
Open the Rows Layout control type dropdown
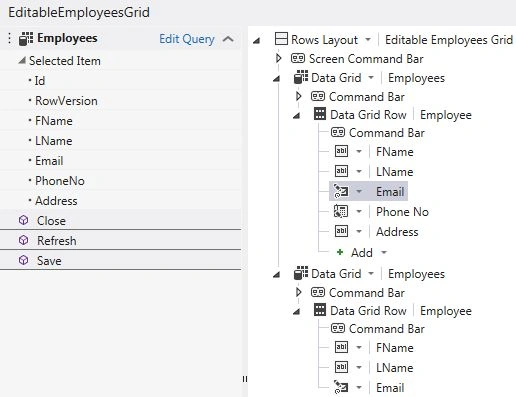[368, 40]
